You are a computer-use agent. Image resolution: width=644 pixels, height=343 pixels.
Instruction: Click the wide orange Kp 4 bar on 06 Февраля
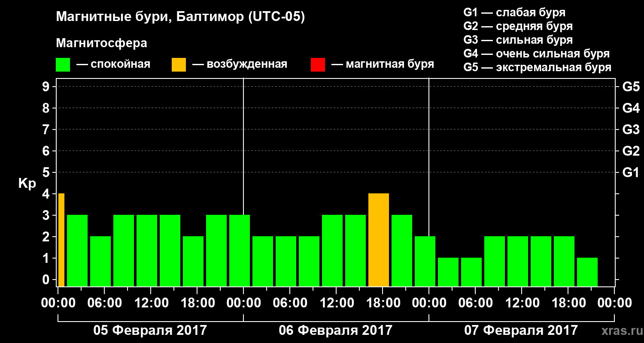click(379, 240)
